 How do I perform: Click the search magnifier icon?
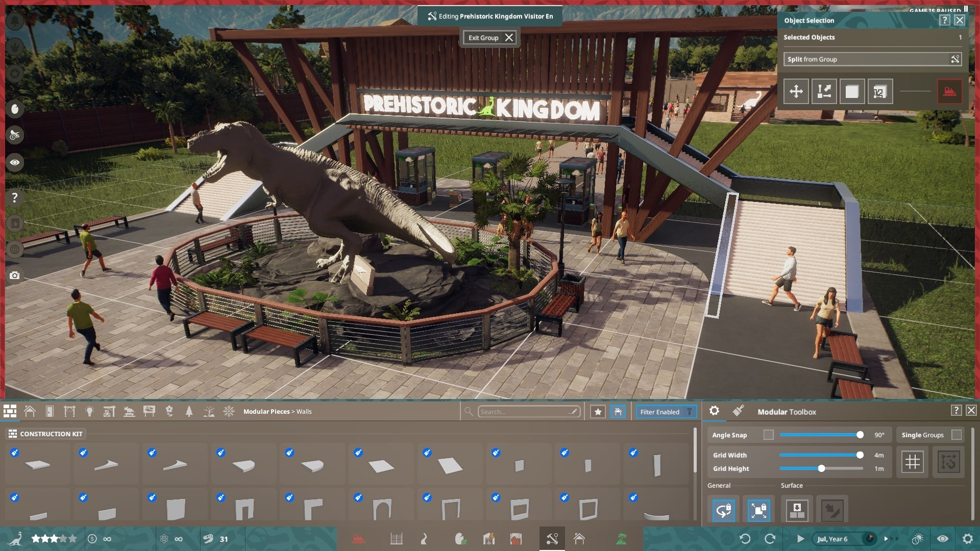coord(468,411)
